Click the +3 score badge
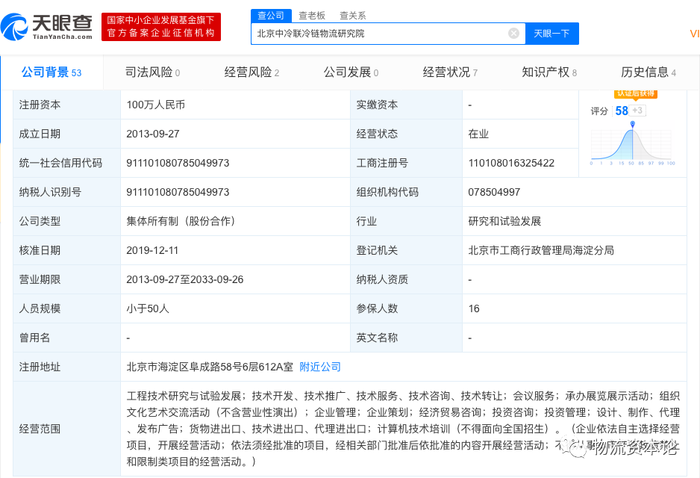 [637, 110]
